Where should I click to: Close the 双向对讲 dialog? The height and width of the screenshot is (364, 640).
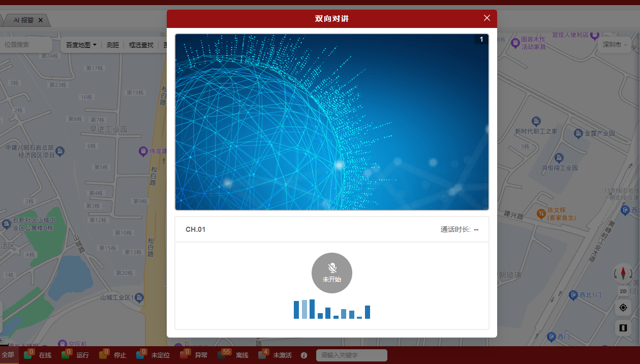486,18
